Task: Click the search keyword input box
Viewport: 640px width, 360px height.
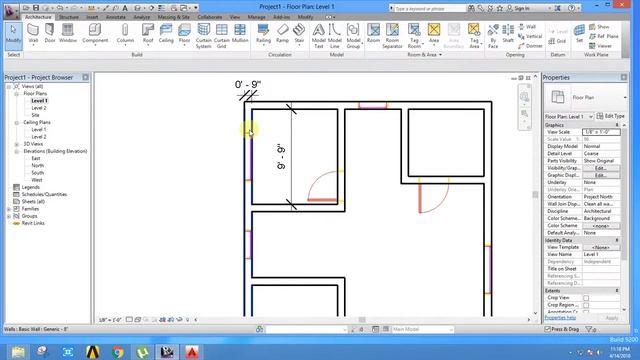Action: click(430, 9)
